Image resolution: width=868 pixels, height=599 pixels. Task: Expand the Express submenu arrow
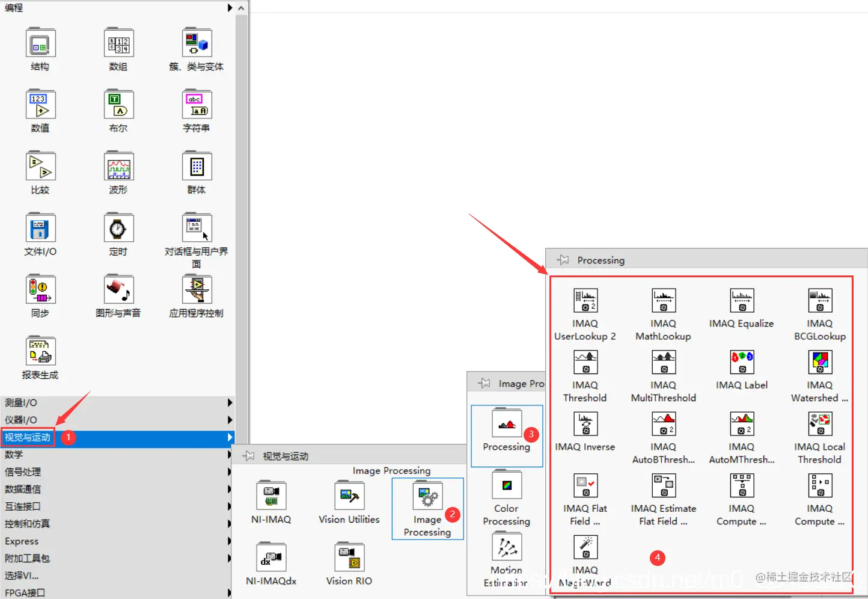click(x=230, y=541)
